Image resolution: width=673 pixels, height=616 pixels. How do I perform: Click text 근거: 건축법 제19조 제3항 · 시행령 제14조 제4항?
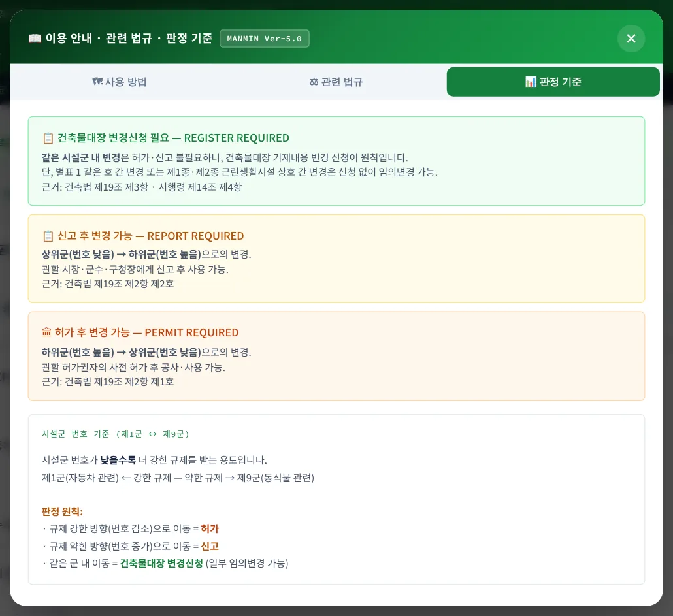pos(142,187)
